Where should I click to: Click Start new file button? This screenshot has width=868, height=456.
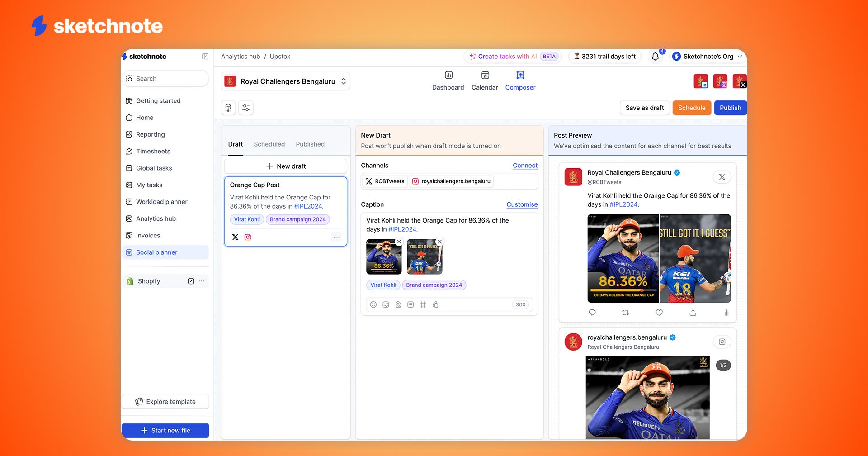click(x=165, y=430)
